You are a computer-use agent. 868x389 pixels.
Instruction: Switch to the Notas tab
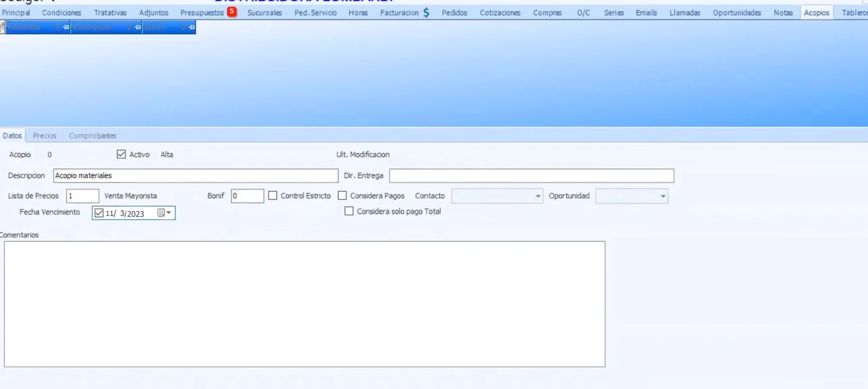pyautogui.click(x=783, y=13)
